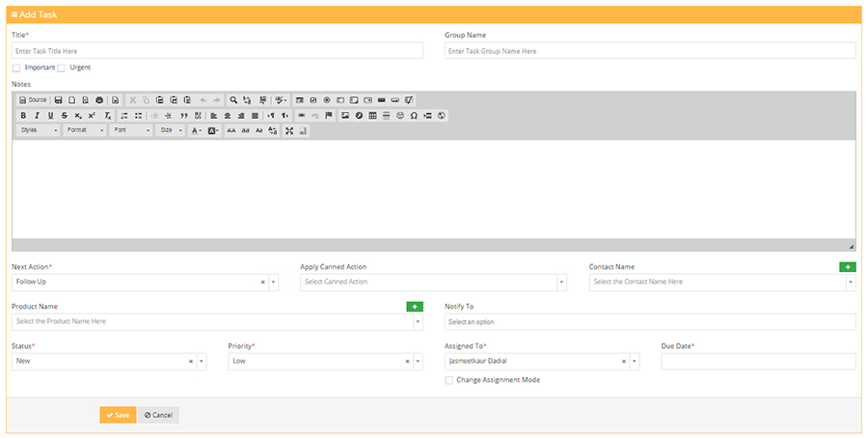Maximize the editor with the expand icon

click(289, 130)
